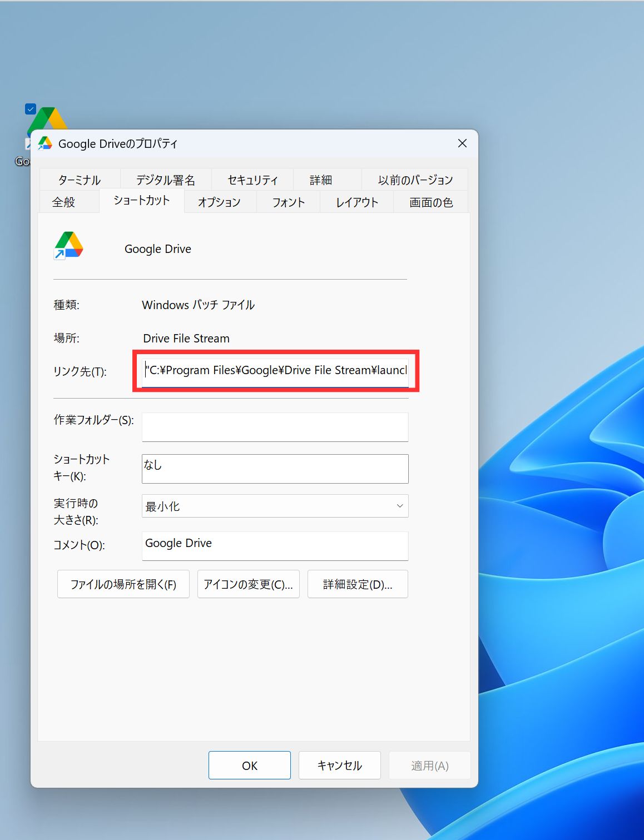Switch to the 全般 tab
The height and width of the screenshot is (840, 644).
pos(68,201)
